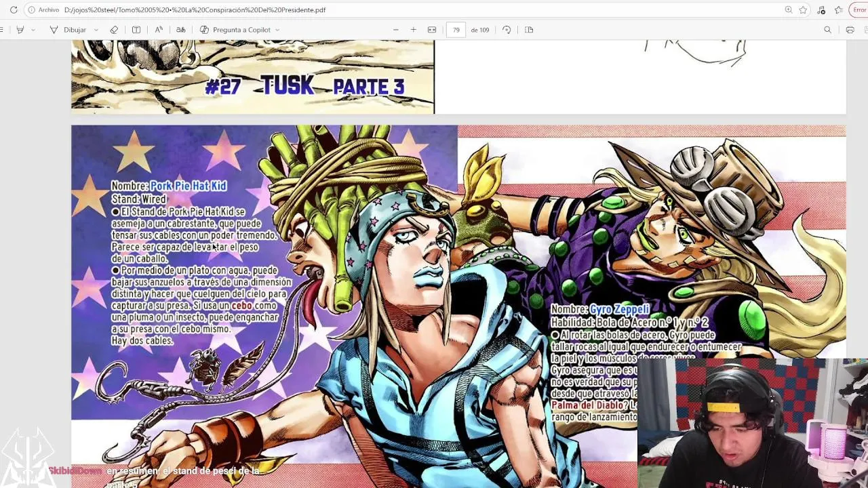Click the 'de 109' page count text
The height and width of the screenshot is (488, 868).
point(480,30)
